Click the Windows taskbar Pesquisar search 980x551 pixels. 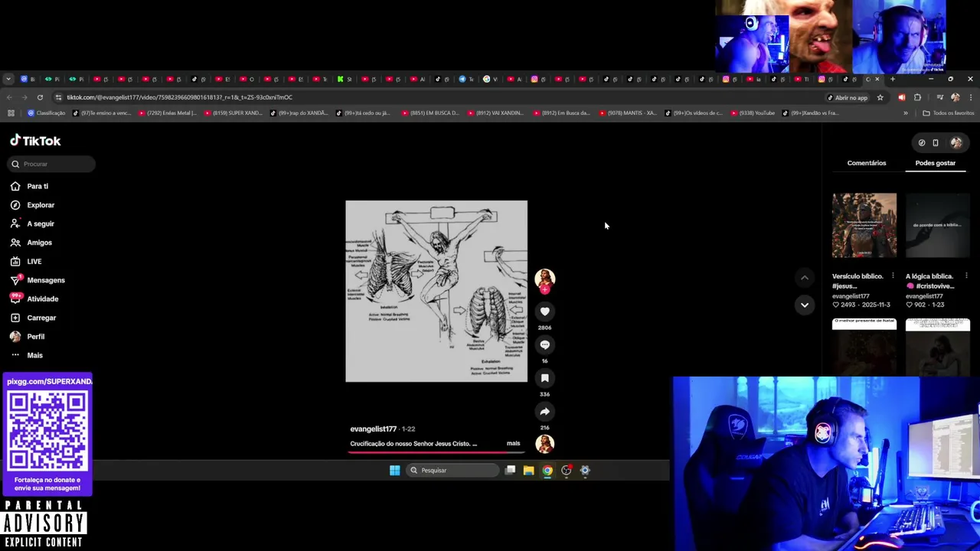click(452, 470)
